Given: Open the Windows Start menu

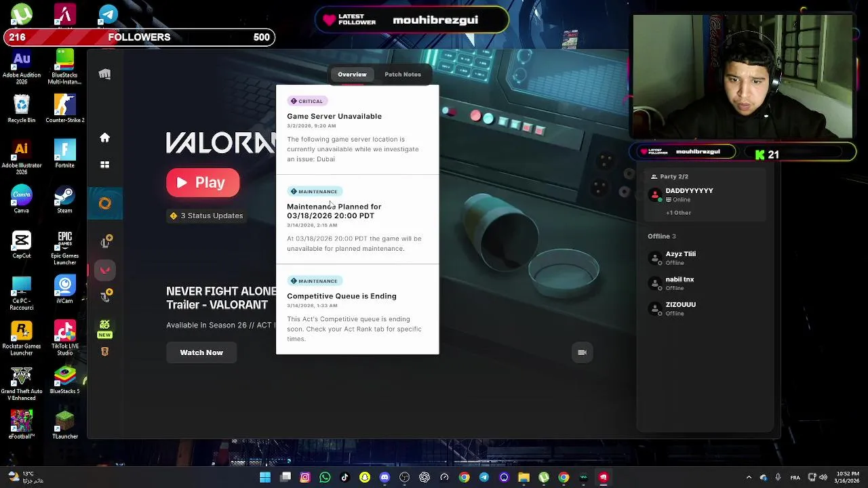Looking at the screenshot, I should (265, 477).
